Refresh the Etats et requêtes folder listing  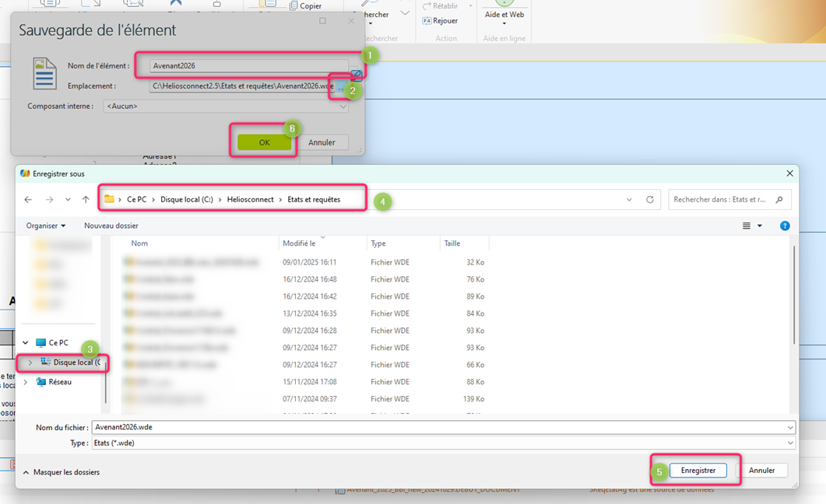point(650,200)
